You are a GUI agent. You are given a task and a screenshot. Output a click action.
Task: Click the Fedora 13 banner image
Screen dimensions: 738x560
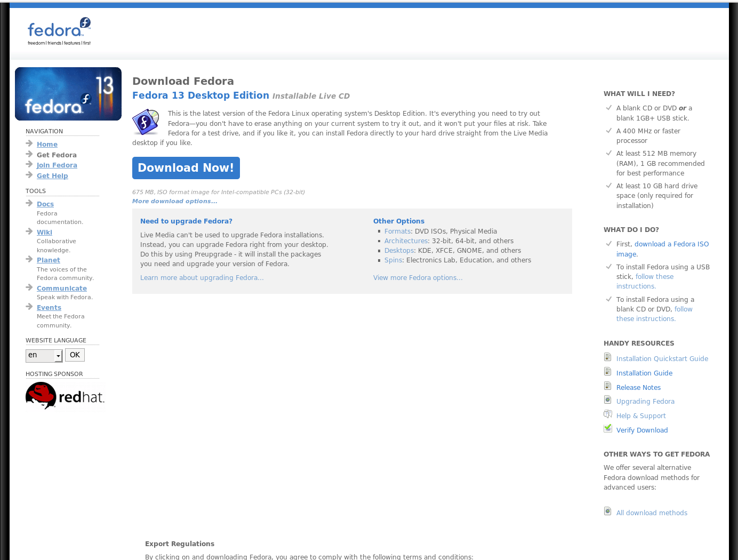pos(68,94)
